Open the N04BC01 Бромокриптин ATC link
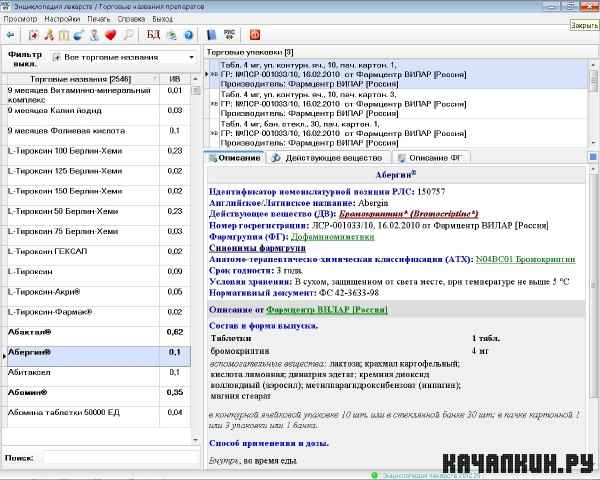Screen dimensions: 600x480 [525, 259]
